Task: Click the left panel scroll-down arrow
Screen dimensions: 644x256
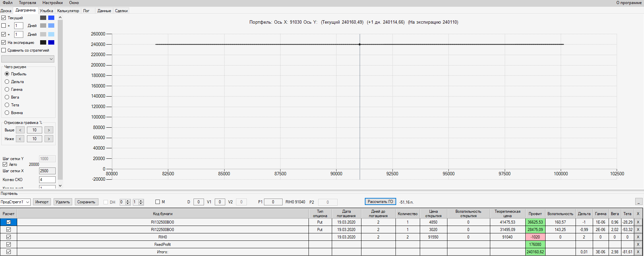Action: click(x=60, y=185)
